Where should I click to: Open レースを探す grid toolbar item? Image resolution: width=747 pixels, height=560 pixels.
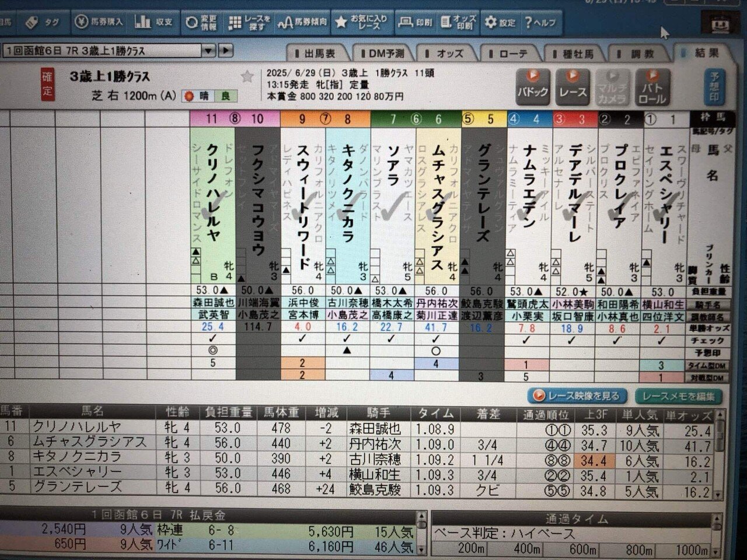coord(250,22)
